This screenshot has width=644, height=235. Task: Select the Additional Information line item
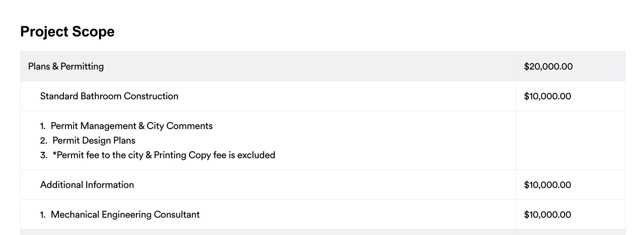click(x=87, y=185)
